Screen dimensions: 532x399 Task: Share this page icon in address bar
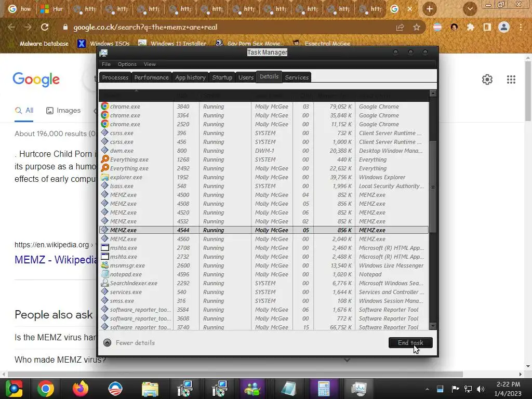click(400, 27)
